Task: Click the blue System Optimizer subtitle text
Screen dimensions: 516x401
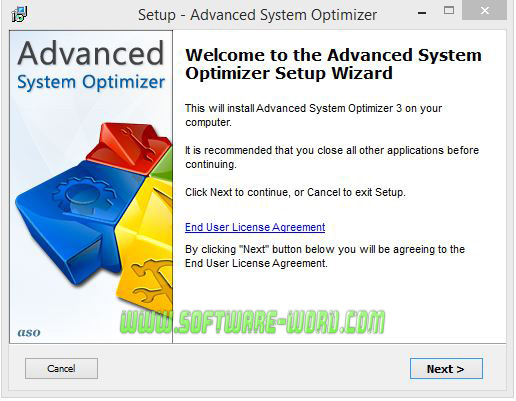Action: tap(91, 82)
